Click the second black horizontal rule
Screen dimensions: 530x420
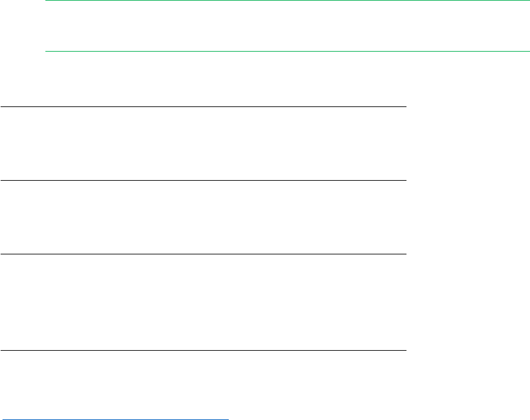coord(203,181)
